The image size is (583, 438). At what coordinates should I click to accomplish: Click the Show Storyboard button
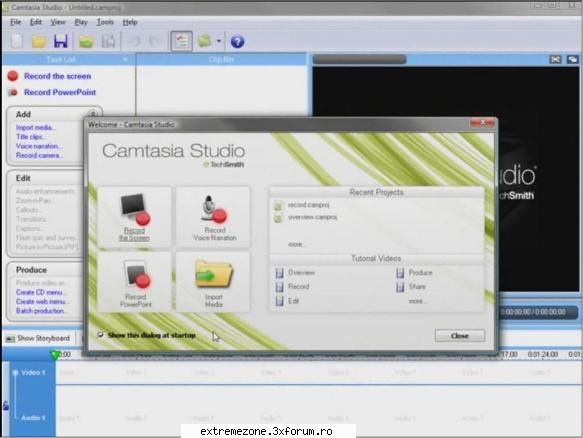coord(38,338)
